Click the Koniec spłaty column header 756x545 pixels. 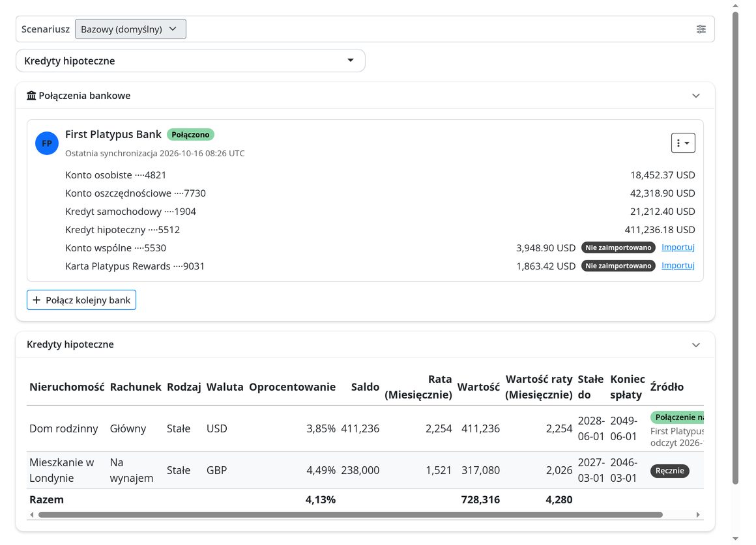tap(627, 387)
